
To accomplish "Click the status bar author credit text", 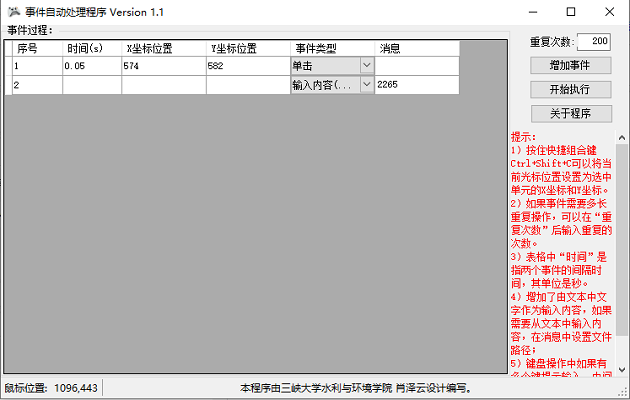I will [356, 388].
